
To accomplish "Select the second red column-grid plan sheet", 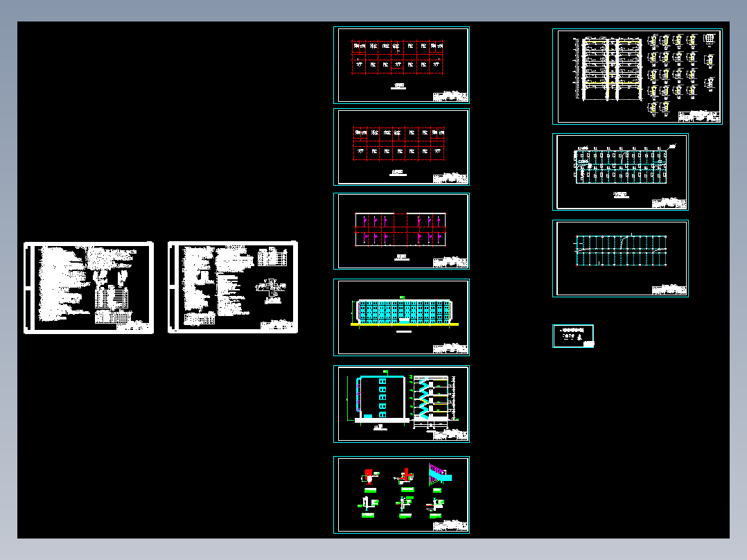I will point(402,147).
